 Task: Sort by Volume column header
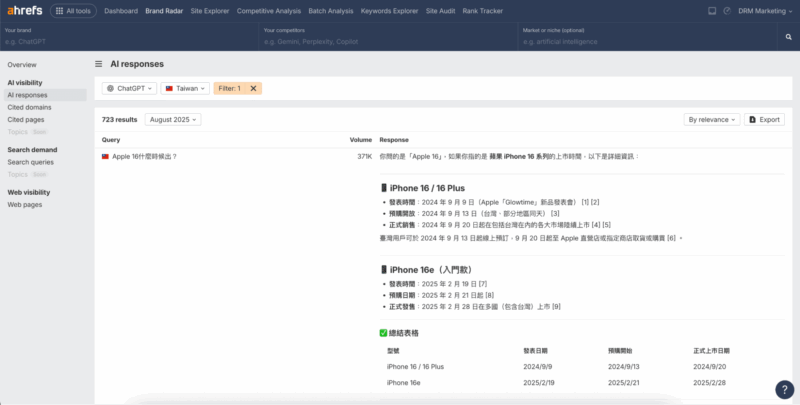coord(361,140)
